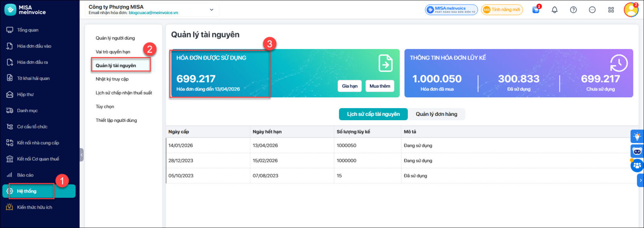
Task: Open the chatbot assistant icon on right edge
Action: [637, 151]
